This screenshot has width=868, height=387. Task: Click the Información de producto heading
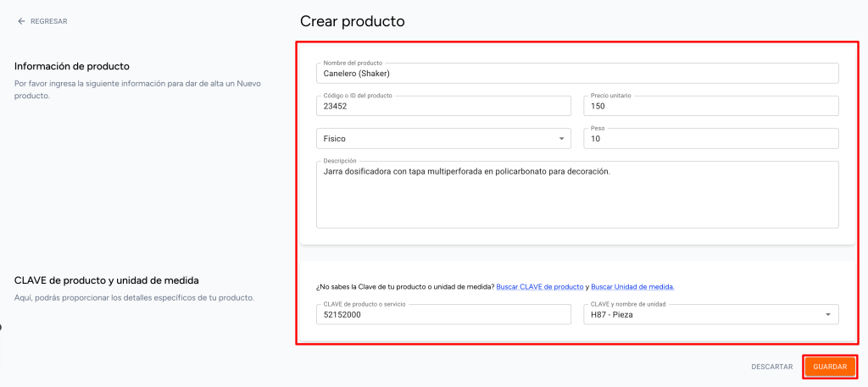click(71, 66)
